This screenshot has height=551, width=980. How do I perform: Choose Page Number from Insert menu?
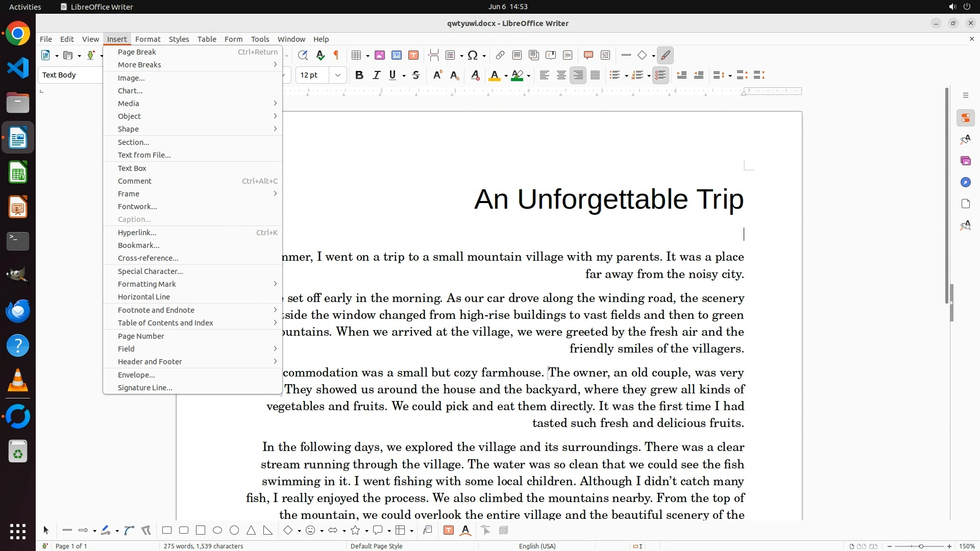click(141, 336)
